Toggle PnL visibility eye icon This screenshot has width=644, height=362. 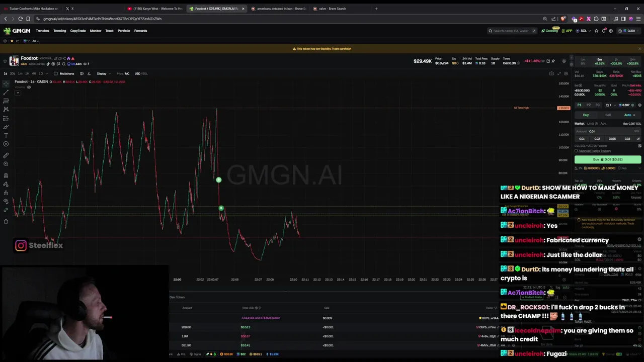coord(543,61)
